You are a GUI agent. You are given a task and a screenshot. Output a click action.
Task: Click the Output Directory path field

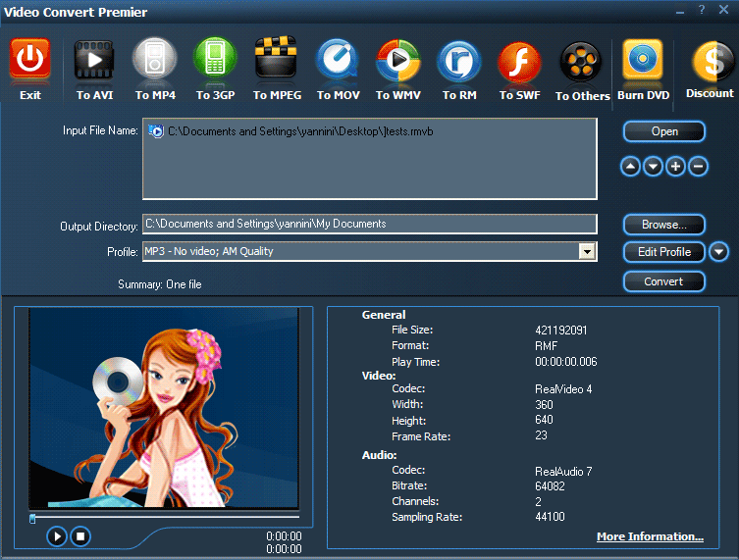370,225
